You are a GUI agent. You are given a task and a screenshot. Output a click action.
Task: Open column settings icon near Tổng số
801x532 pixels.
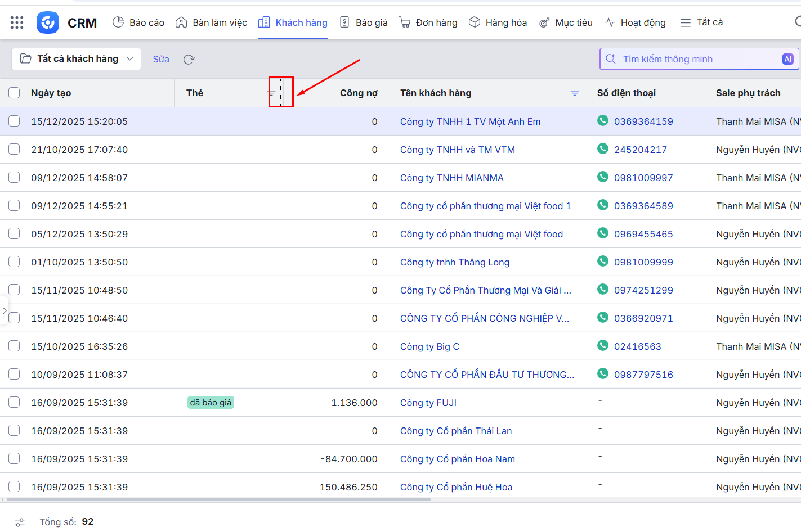point(20,522)
